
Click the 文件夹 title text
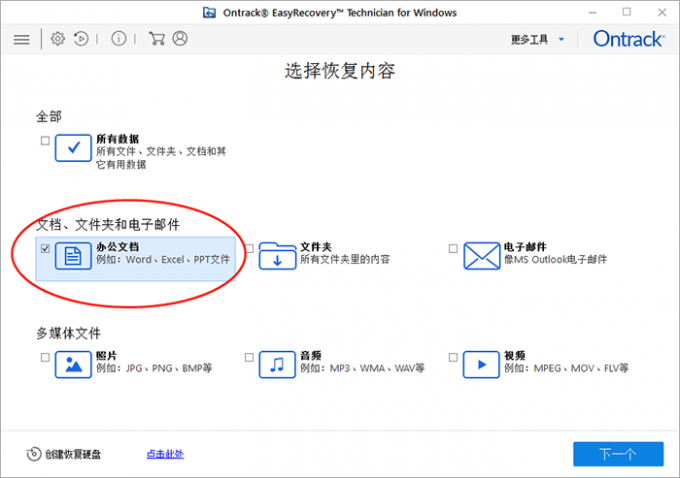316,247
